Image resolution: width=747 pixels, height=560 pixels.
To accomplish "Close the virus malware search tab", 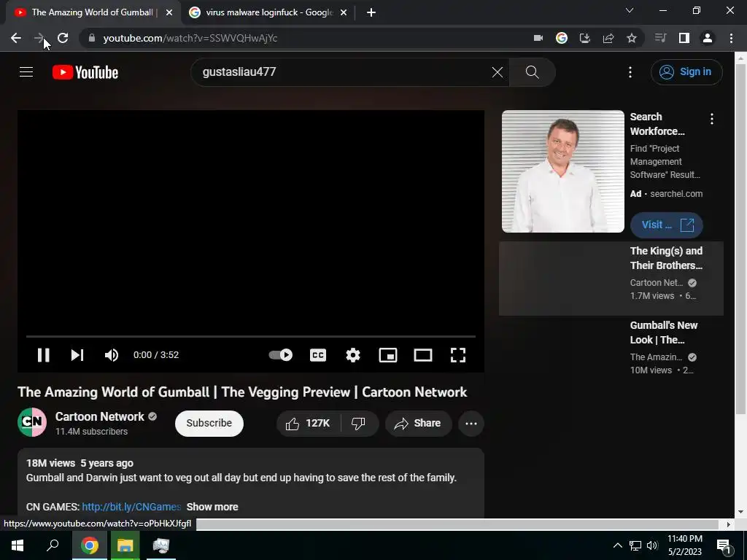I will tap(344, 13).
